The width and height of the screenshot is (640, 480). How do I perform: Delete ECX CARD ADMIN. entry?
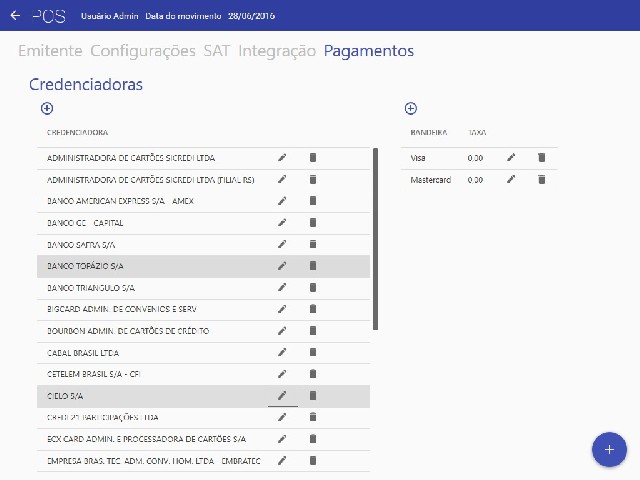tap(313, 439)
